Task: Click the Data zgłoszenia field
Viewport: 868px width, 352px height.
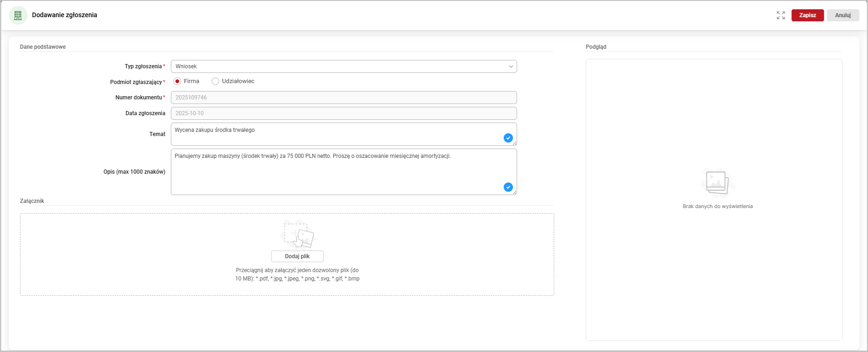Action: [x=343, y=113]
